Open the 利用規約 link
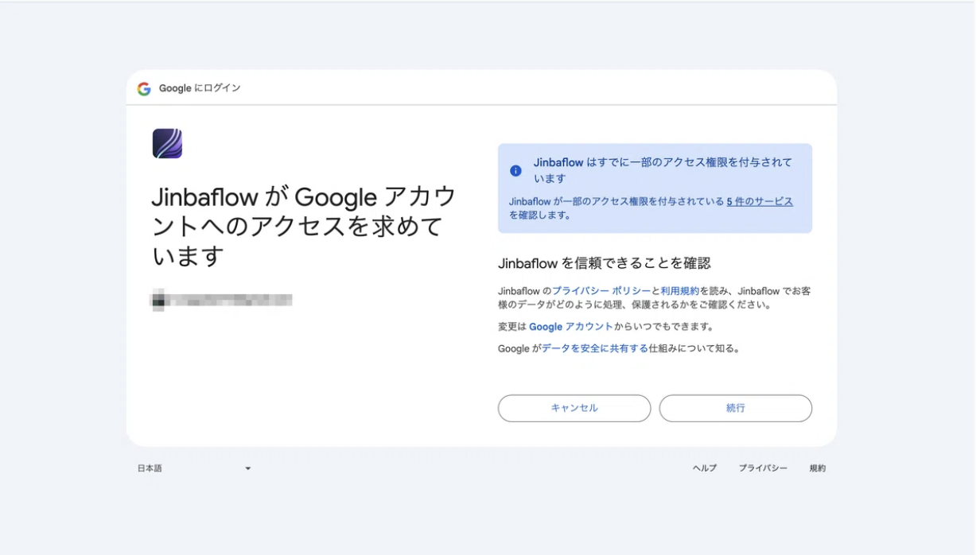 click(680, 292)
